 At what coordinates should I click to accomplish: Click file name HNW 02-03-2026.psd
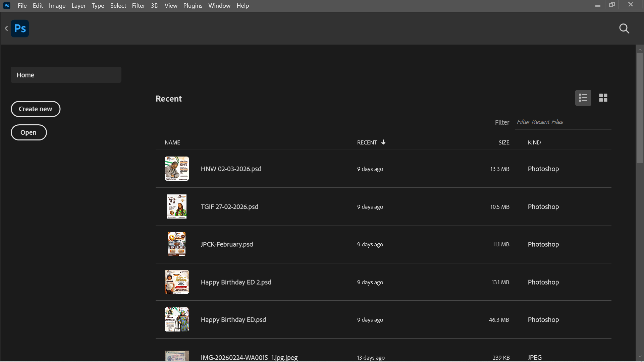tap(231, 169)
